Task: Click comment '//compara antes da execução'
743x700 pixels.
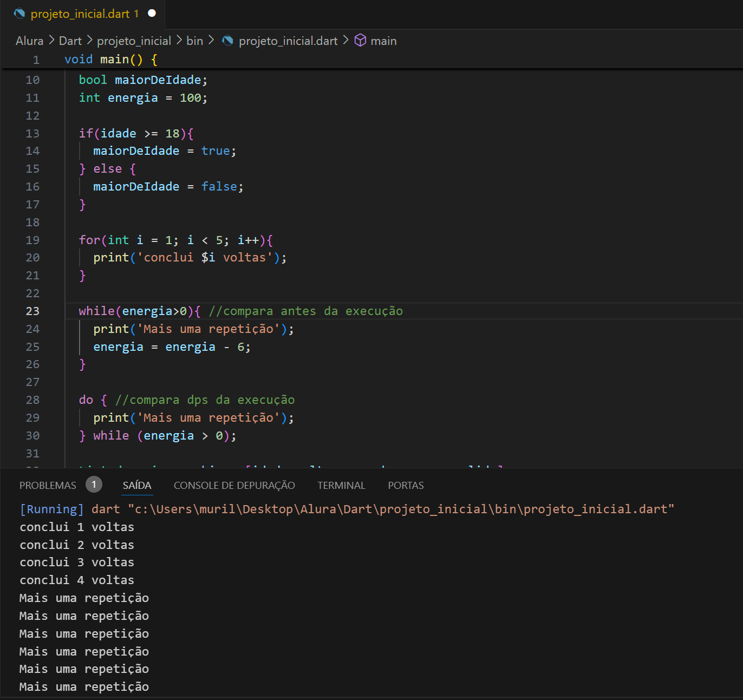Action: (306, 311)
